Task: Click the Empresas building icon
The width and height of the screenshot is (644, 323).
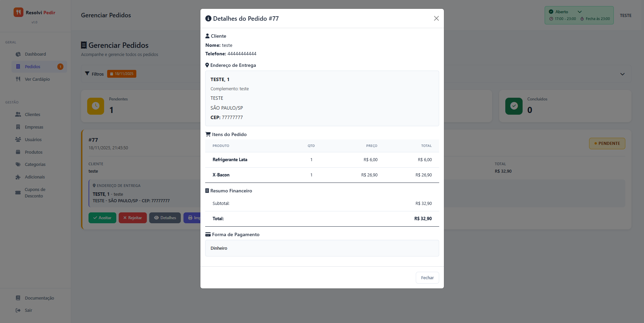Action: (x=18, y=127)
